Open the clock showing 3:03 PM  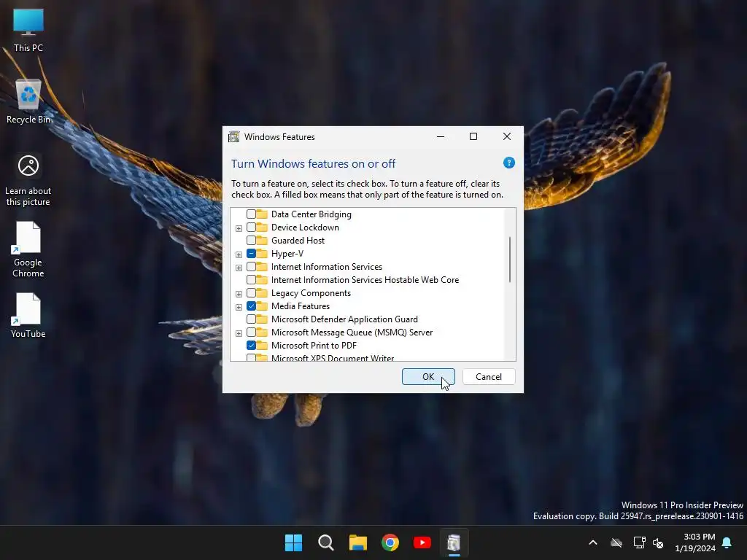[x=700, y=537]
